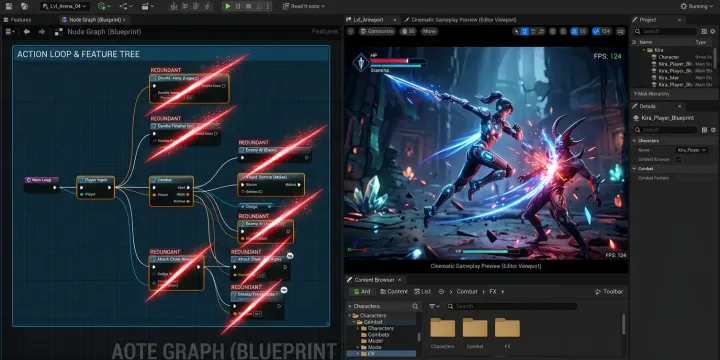Click the Stop button in top toolbar
This screenshot has width=720, height=360.
coord(248,6)
